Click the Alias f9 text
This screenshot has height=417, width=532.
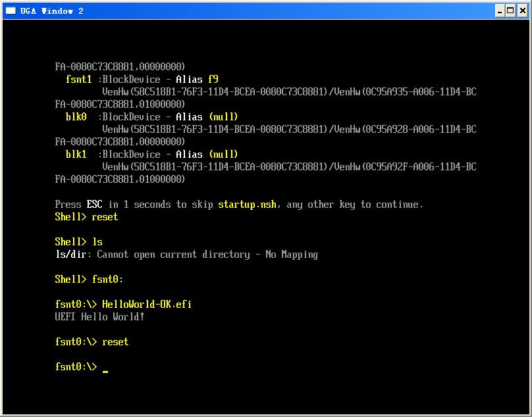(197, 80)
